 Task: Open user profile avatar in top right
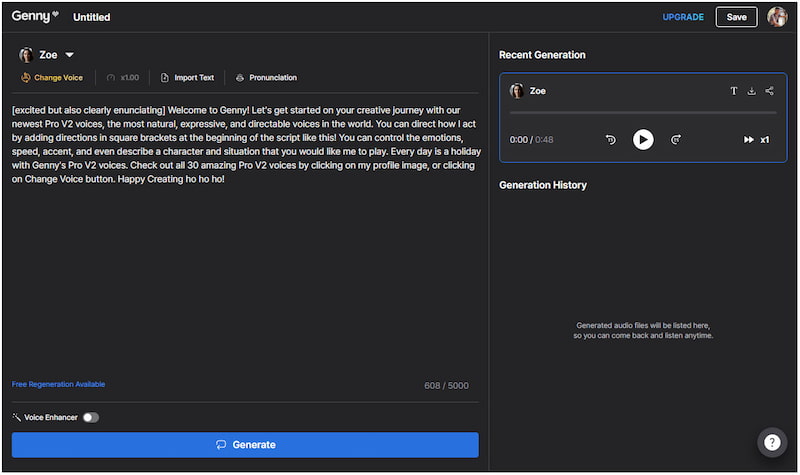(x=777, y=17)
